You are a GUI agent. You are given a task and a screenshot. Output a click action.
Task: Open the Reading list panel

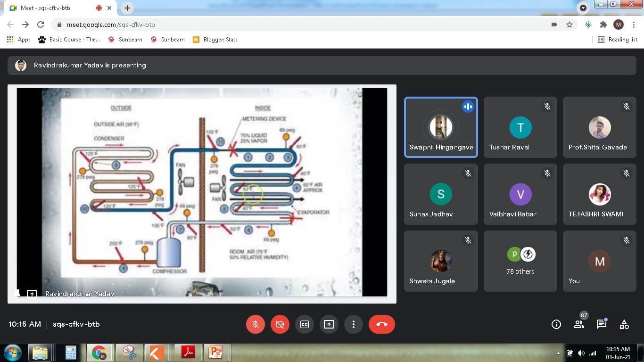[618, 40]
